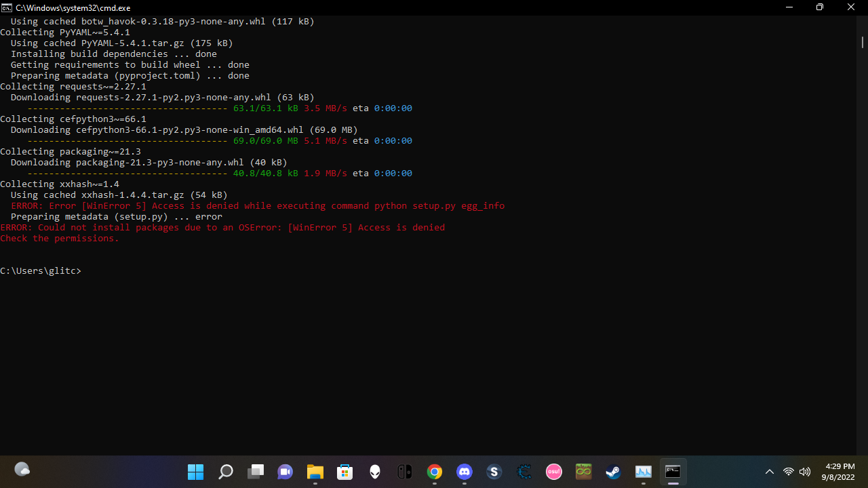
Task: Open the weather widget in taskbar
Action: 22,470
